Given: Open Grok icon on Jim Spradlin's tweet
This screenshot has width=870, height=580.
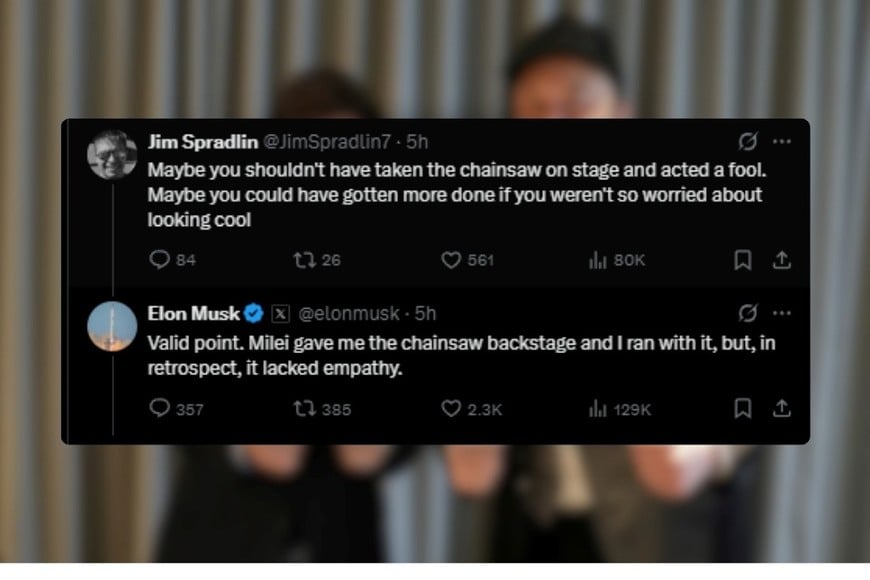Looking at the screenshot, I should (746, 142).
